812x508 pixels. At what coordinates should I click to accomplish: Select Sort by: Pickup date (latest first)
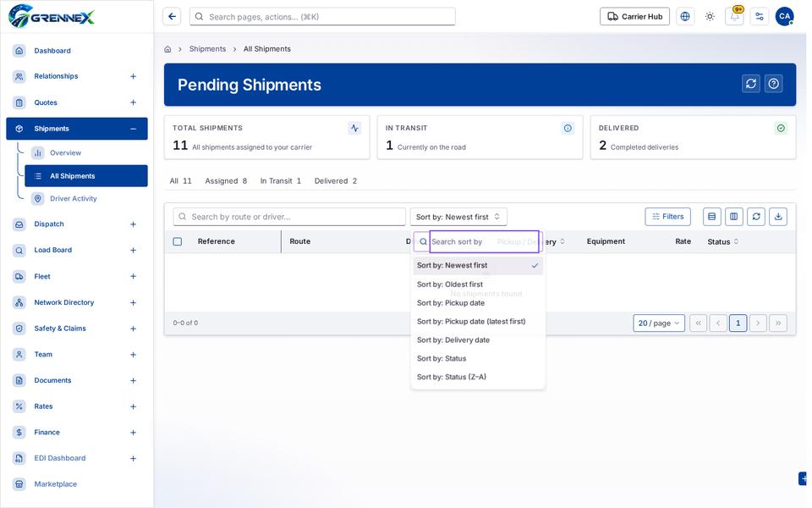coord(478,322)
